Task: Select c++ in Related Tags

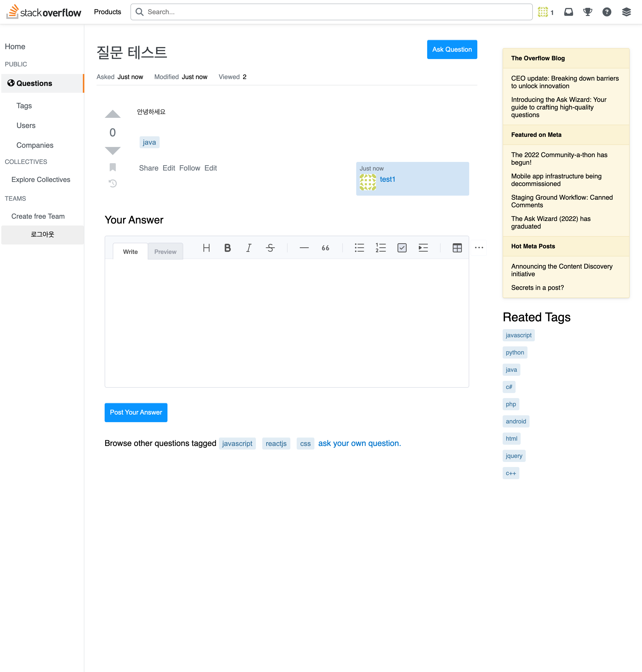Action: [x=511, y=473]
